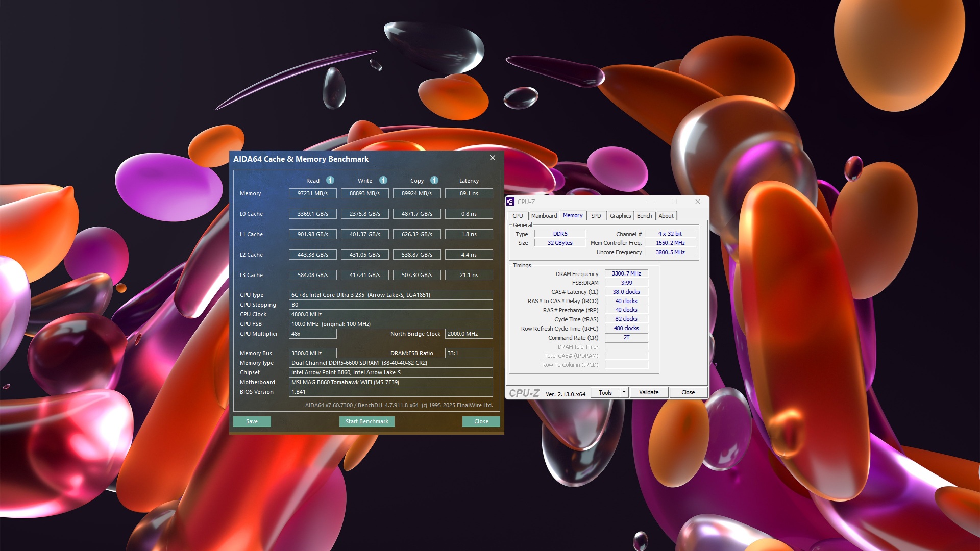Screen dimensions: 980x551
Task: Click the Motherboard field MSI MAG B860 Tomahawk
Action: click(x=391, y=382)
